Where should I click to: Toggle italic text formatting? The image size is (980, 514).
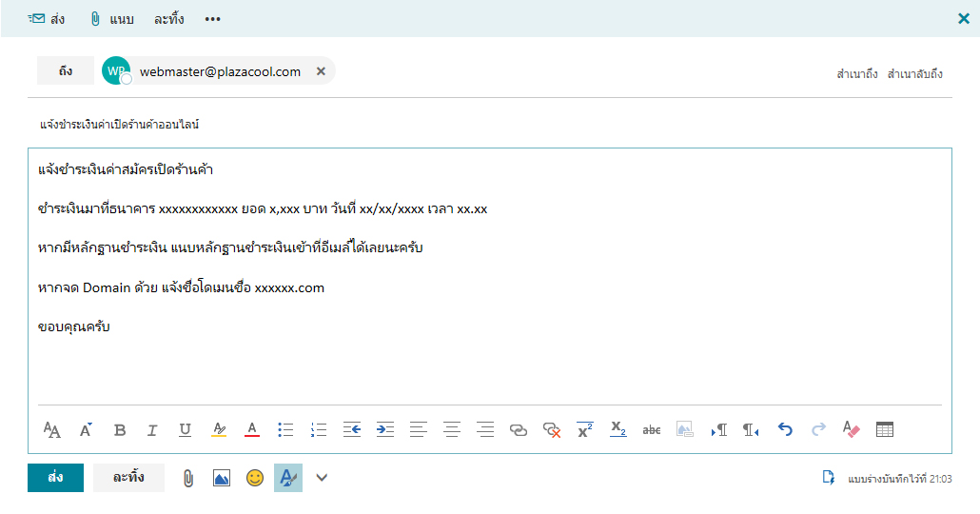pyautogui.click(x=152, y=430)
